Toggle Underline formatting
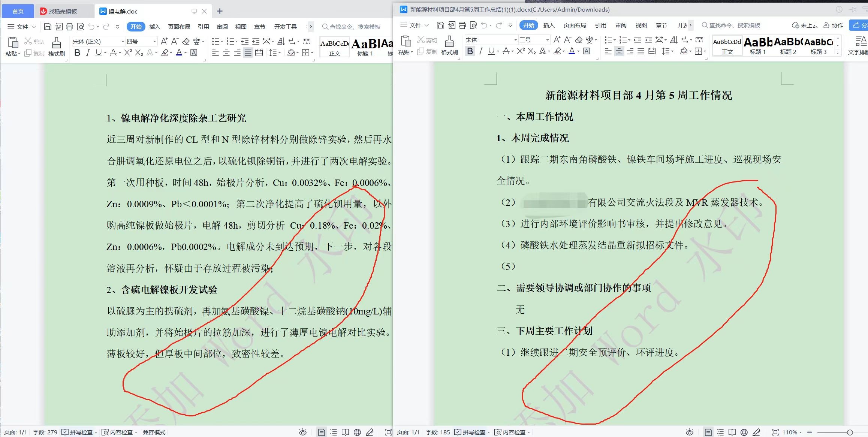 tap(491, 52)
